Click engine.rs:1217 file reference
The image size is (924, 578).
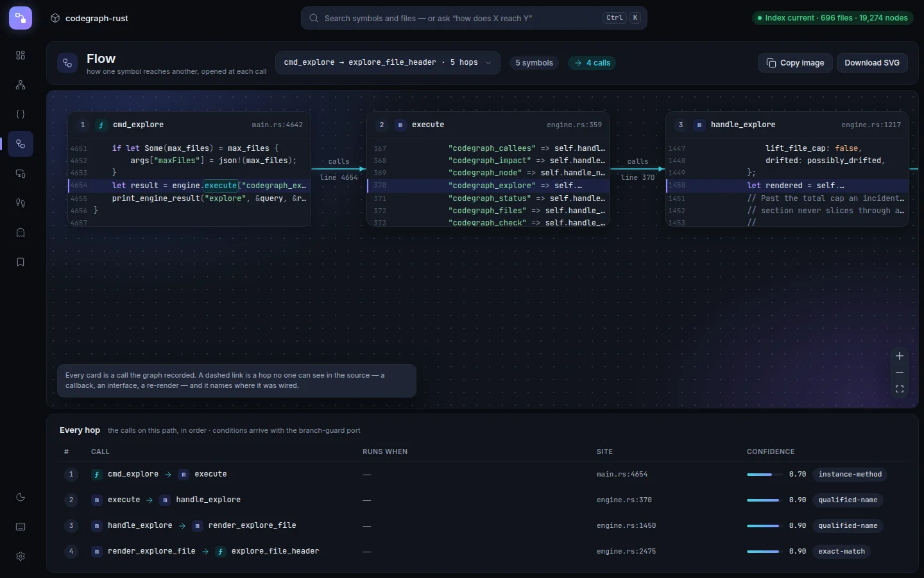coord(871,125)
